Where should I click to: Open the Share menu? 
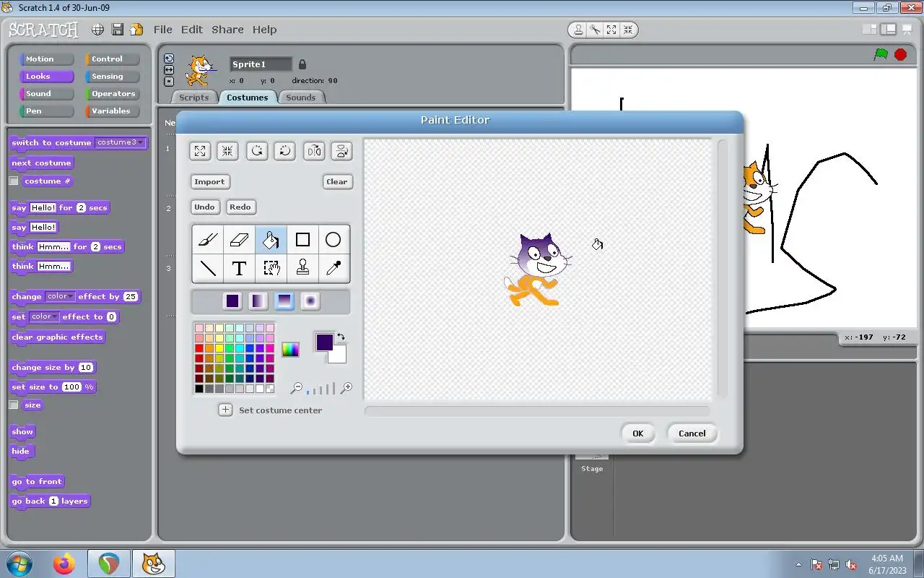[227, 30]
